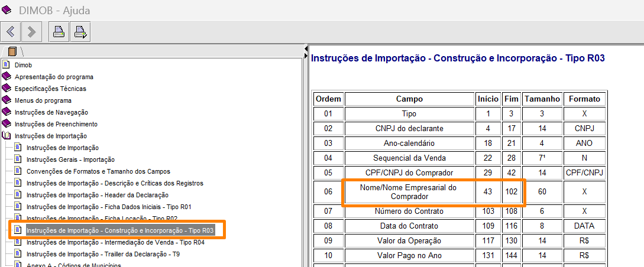Image resolution: width=644 pixels, height=267 pixels.
Task: Click the Sequencial da Venda cell
Action: tap(409, 158)
